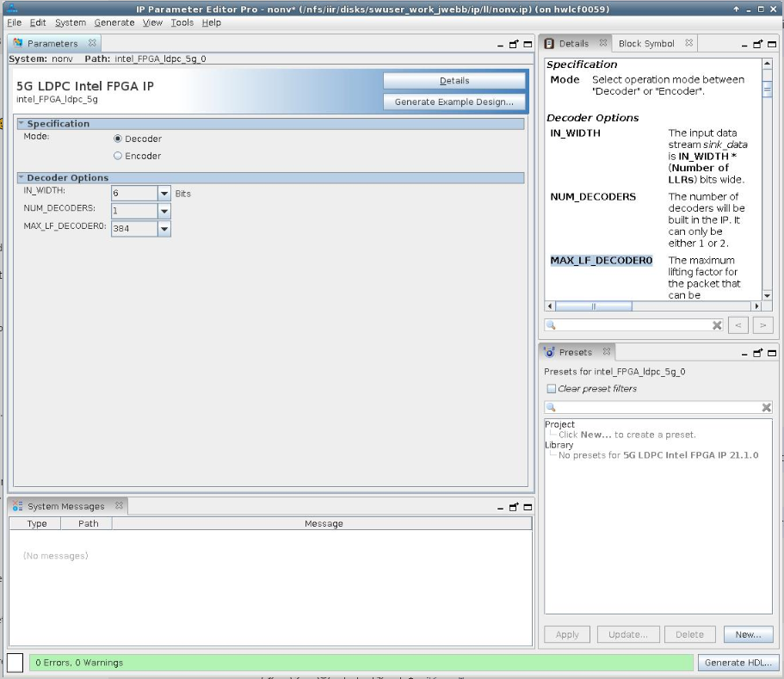Switch to the Block Symbol tab
Viewport: 784px width, 679px height.
(x=646, y=43)
